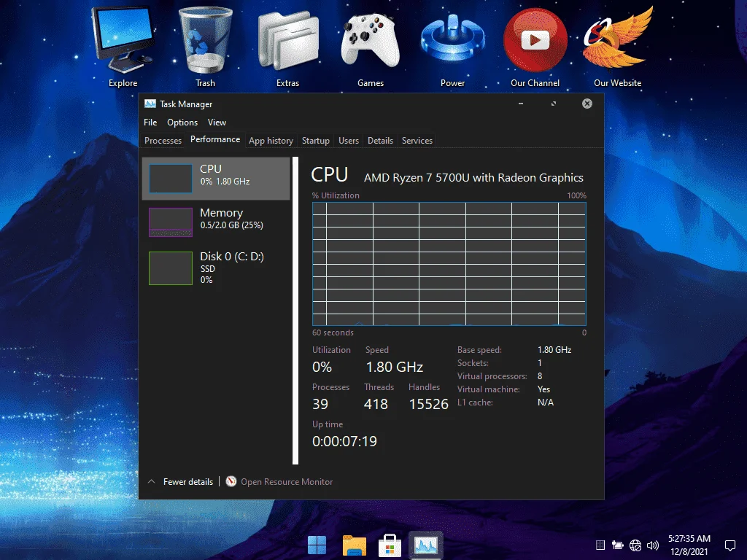Click the Windows Start button
The image size is (747, 560).
click(317, 545)
